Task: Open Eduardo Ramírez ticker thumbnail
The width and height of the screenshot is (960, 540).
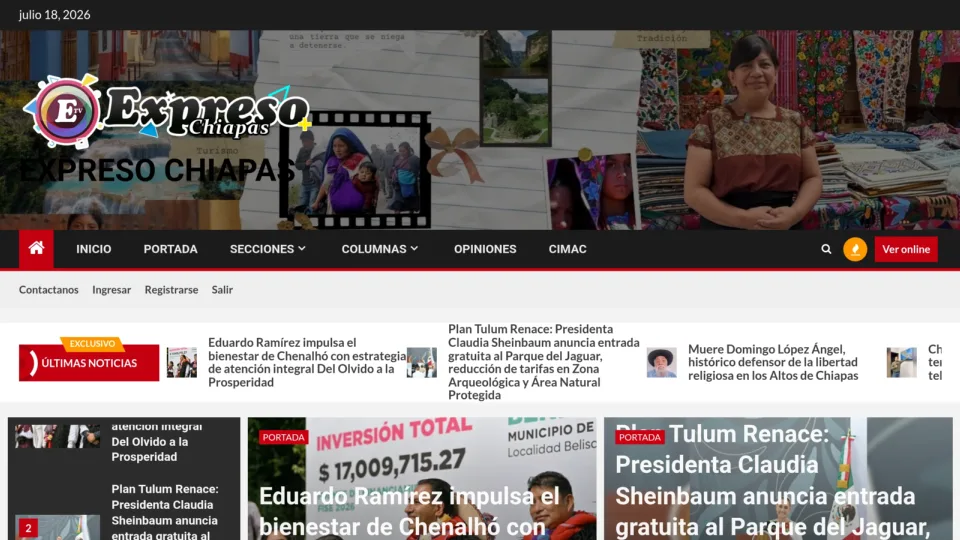Action: point(182,362)
